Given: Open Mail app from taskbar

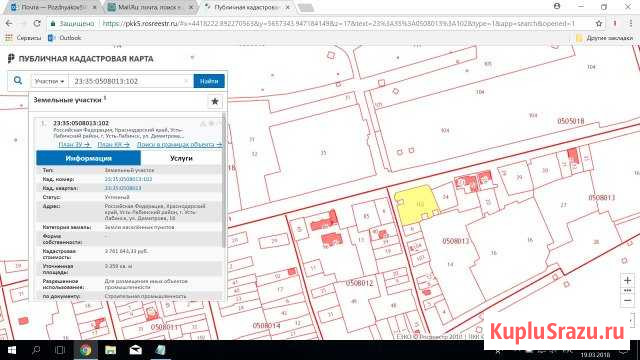Looking at the screenshot, I should tap(136, 350).
